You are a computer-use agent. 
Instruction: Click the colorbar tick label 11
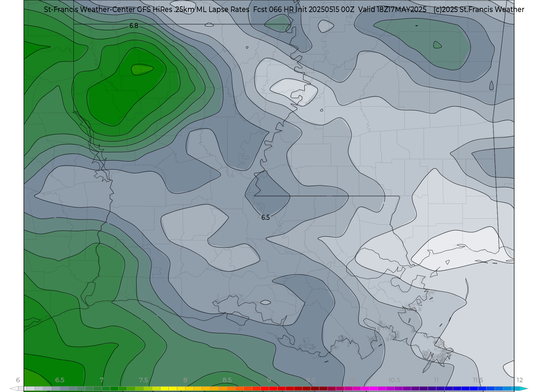coord(436,380)
